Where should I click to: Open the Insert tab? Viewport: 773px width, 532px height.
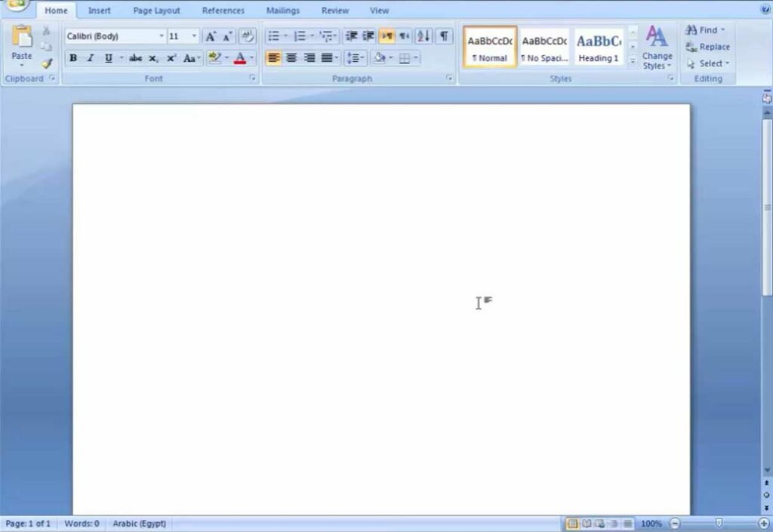tap(99, 11)
